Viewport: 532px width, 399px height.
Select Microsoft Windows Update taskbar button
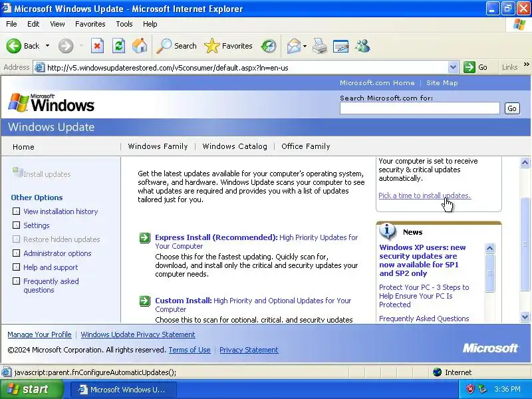[124, 390]
